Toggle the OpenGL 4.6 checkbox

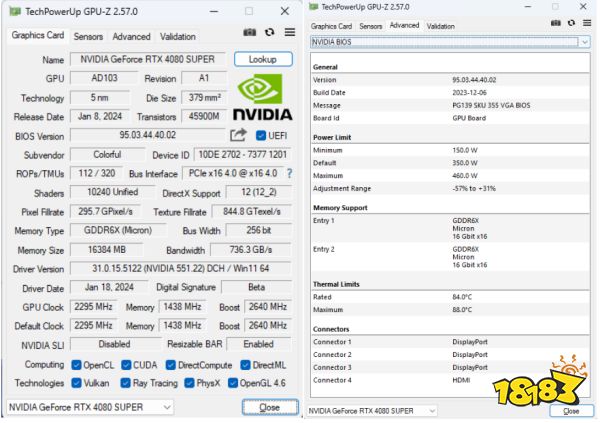coord(233,383)
